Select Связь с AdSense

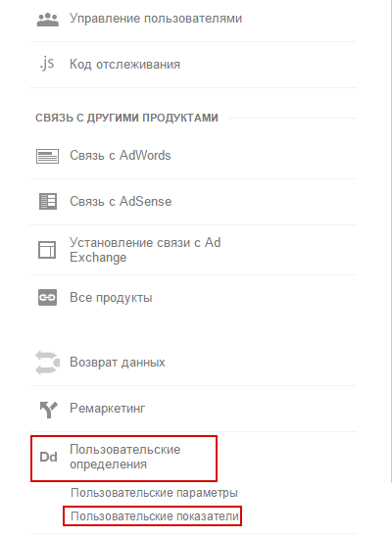121,201
